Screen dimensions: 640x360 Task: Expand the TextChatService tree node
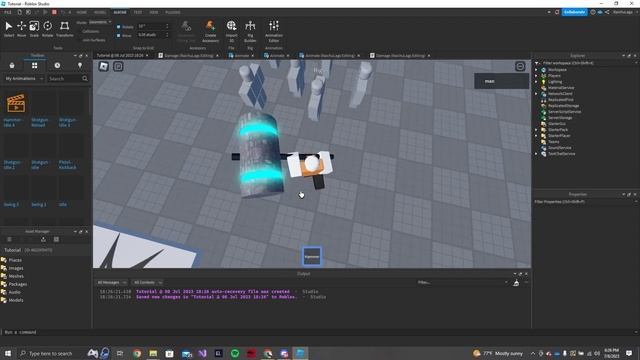click(x=536, y=153)
